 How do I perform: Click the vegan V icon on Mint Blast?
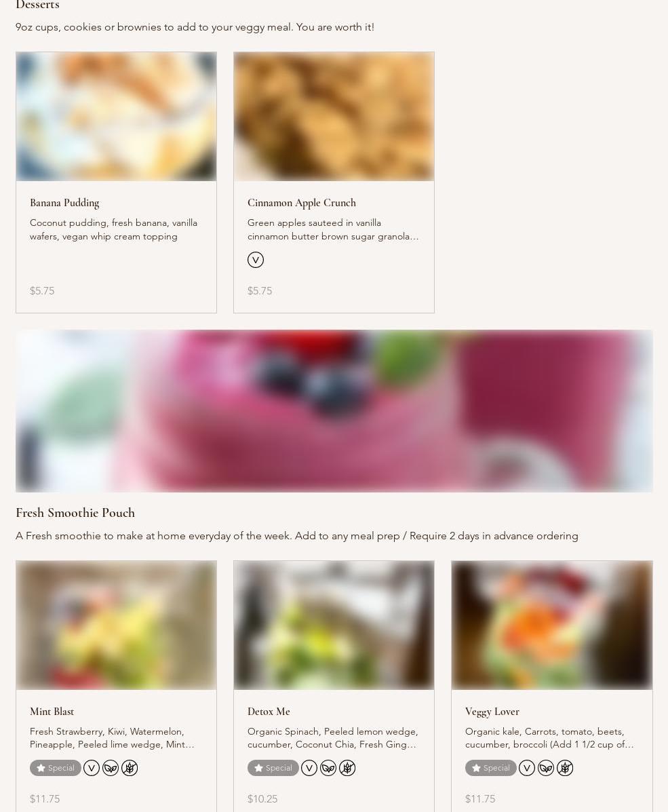tap(91, 768)
